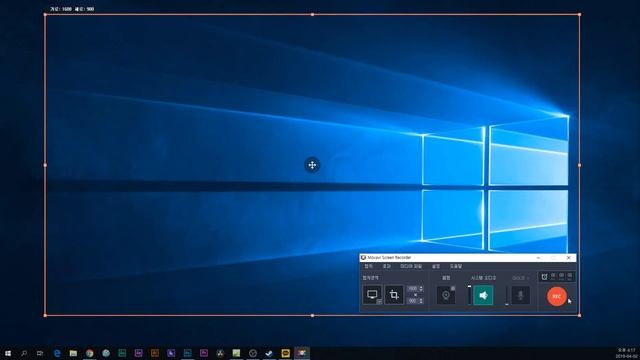Open the 설정 menu in Movavi

pyautogui.click(x=436, y=266)
